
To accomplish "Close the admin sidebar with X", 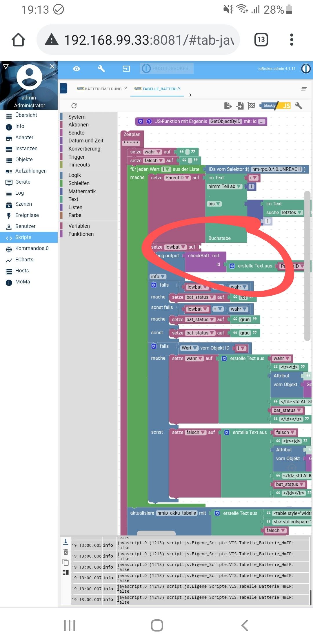I will coord(52,66).
